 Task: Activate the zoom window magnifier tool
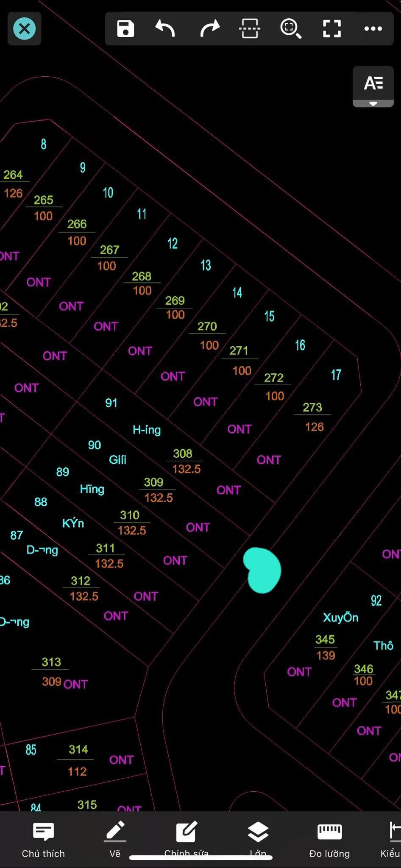point(291,29)
